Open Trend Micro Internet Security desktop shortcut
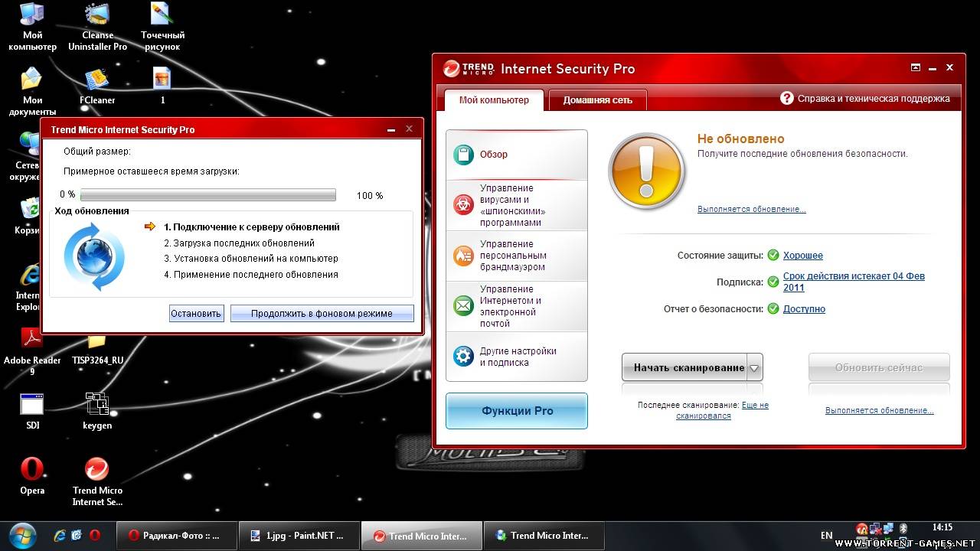Image resolution: width=980 pixels, height=551 pixels. 97,481
